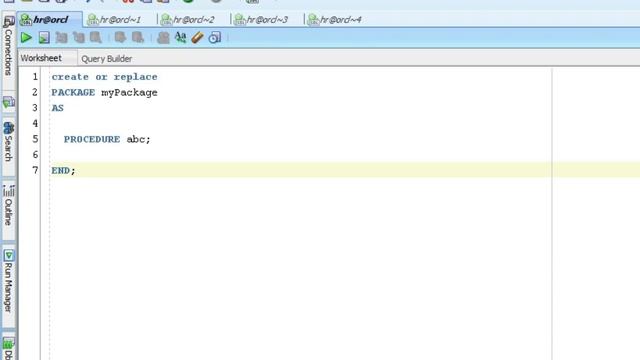Viewport: 640px width, 360px height.
Task: Click the Autotrace toolbar icon
Action: [78, 38]
